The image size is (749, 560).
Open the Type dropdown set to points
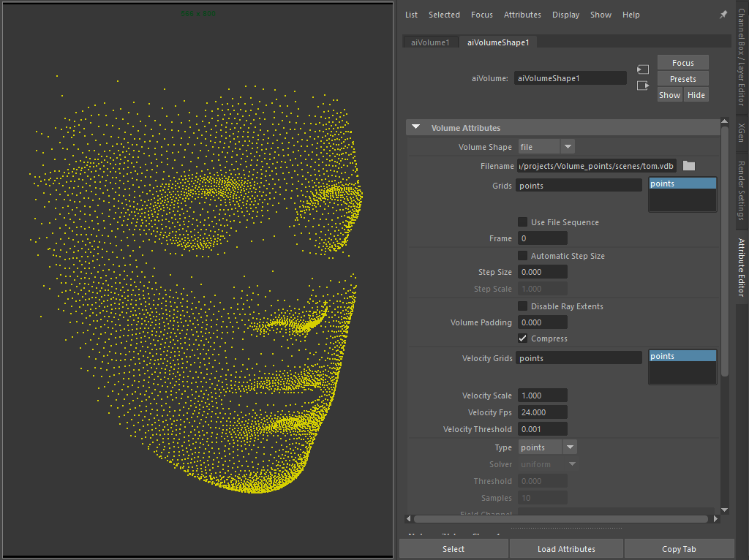pos(548,447)
